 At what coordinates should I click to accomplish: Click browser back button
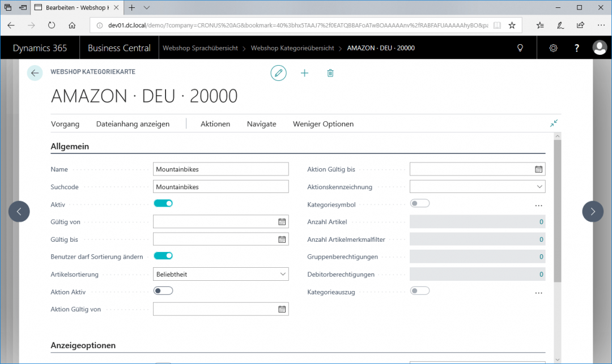11,25
